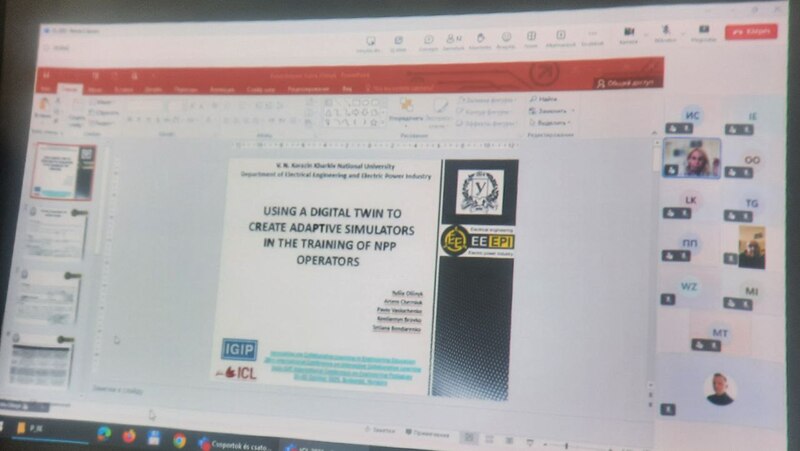Click the Notes (Заметки) button in status bar
This screenshot has width=800, height=451.
379,430
